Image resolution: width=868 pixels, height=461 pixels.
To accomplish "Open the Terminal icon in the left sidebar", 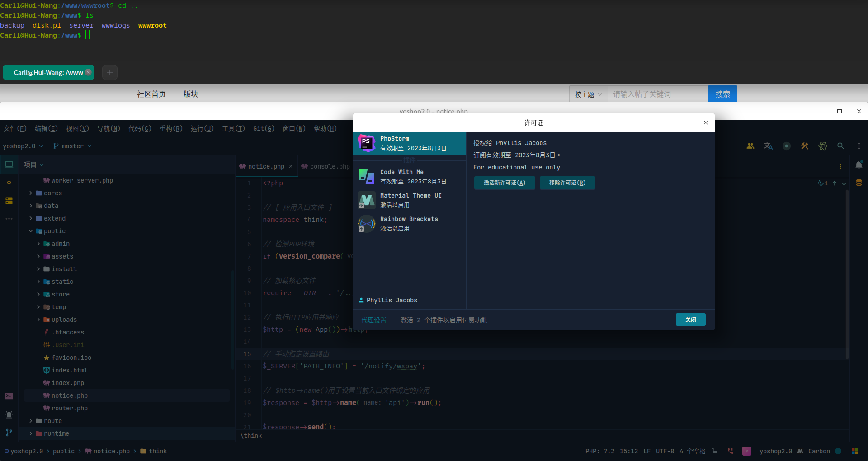I will (x=9, y=396).
